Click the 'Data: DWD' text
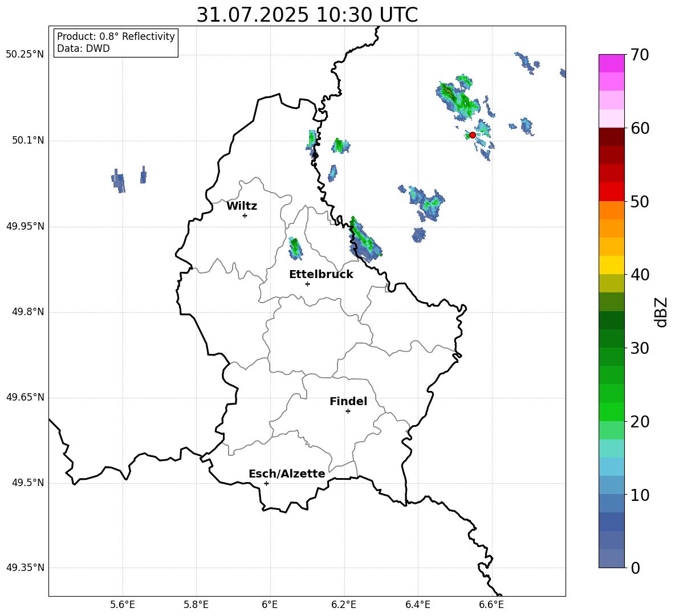The image size is (675, 616). pyautogui.click(x=83, y=48)
